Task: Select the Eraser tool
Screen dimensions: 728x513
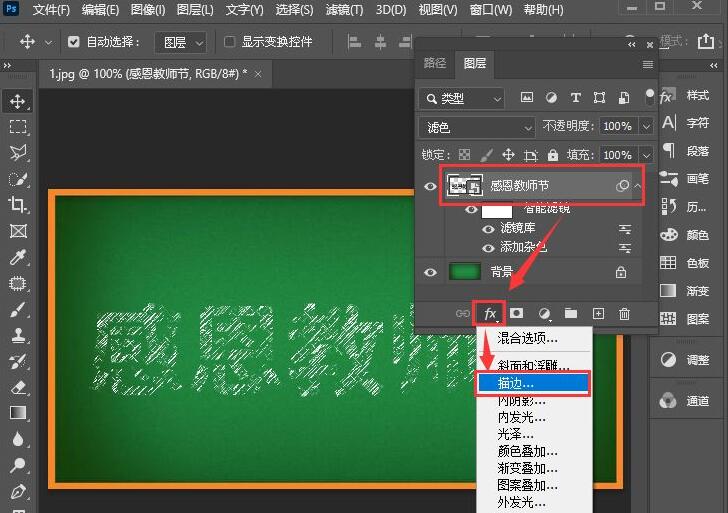Action: [x=18, y=387]
